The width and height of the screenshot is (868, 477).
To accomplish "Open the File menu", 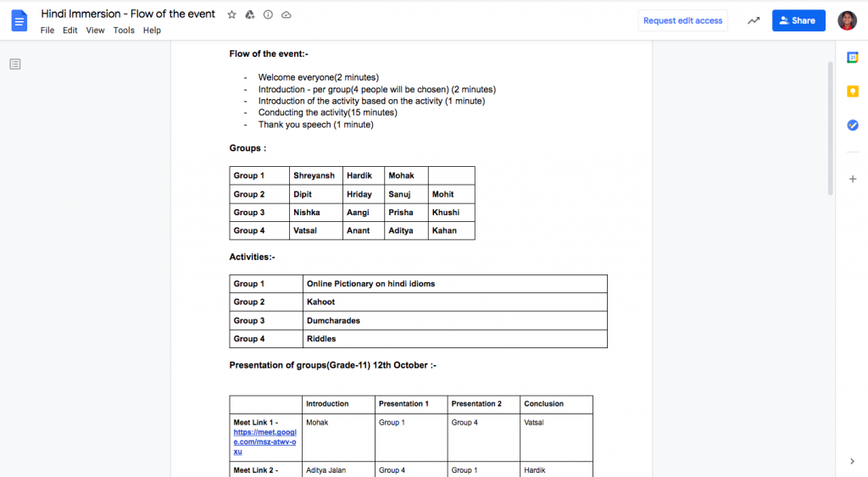I will (47, 31).
